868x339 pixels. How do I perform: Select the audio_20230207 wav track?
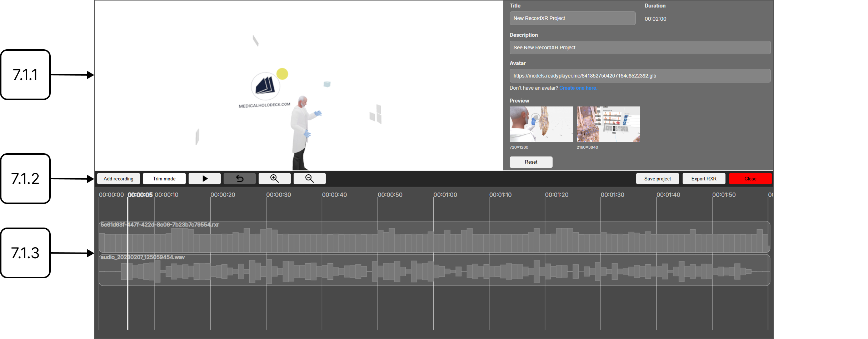click(429, 270)
